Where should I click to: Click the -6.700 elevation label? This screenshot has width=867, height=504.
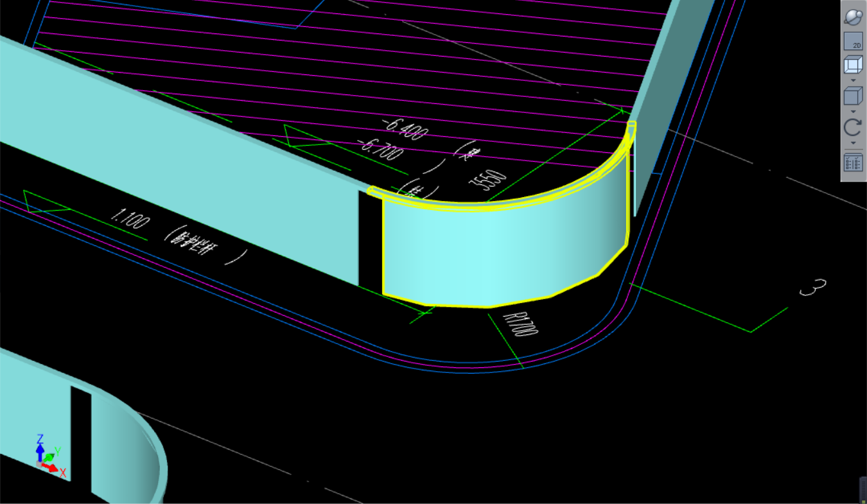tap(380, 149)
